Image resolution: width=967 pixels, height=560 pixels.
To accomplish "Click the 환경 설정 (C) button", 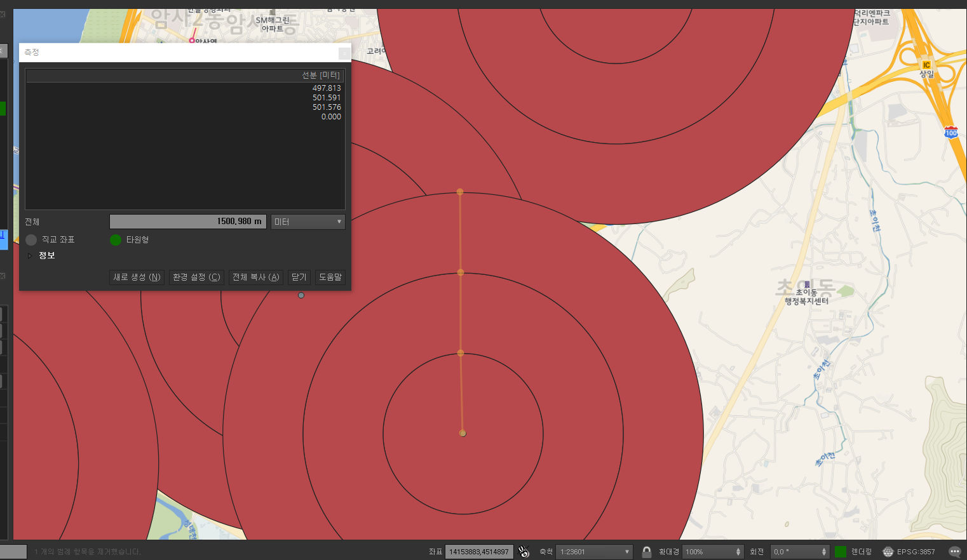I will click(196, 277).
